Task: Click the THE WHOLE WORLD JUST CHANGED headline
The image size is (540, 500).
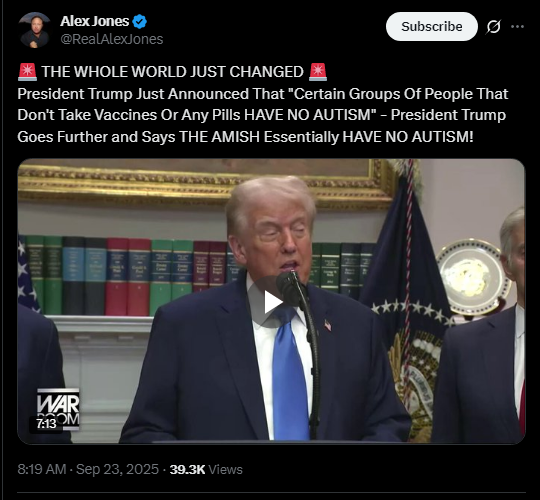Action: pyautogui.click(x=172, y=72)
